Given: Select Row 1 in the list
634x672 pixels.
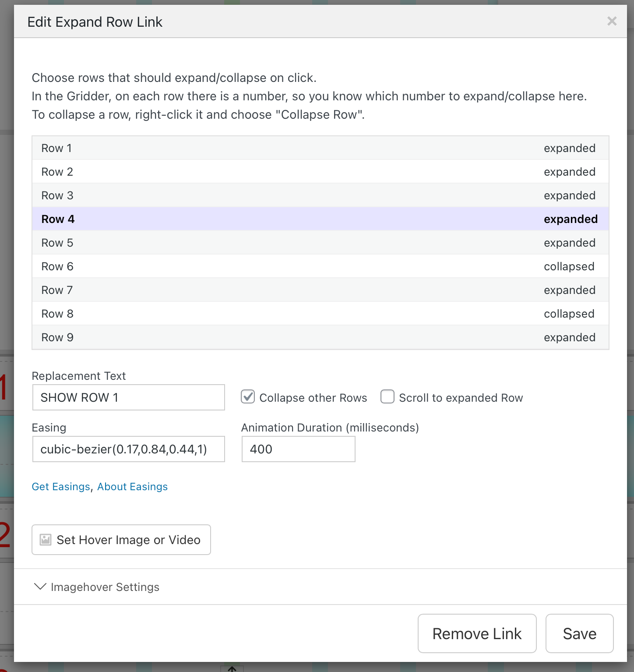Looking at the screenshot, I should click(x=320, y=148).
